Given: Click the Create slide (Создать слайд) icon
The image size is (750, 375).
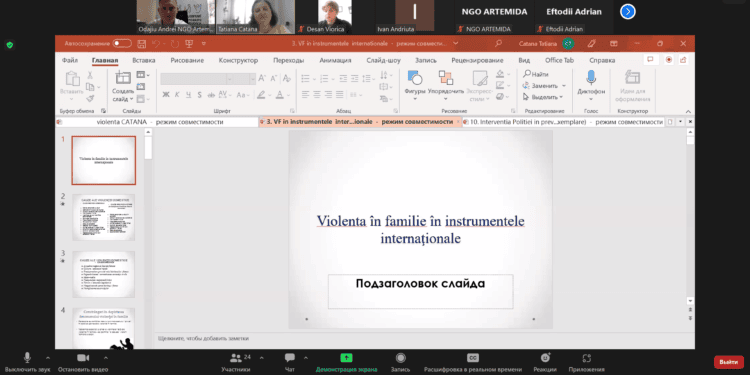Looking at the screenshot, I should point(123,77).
